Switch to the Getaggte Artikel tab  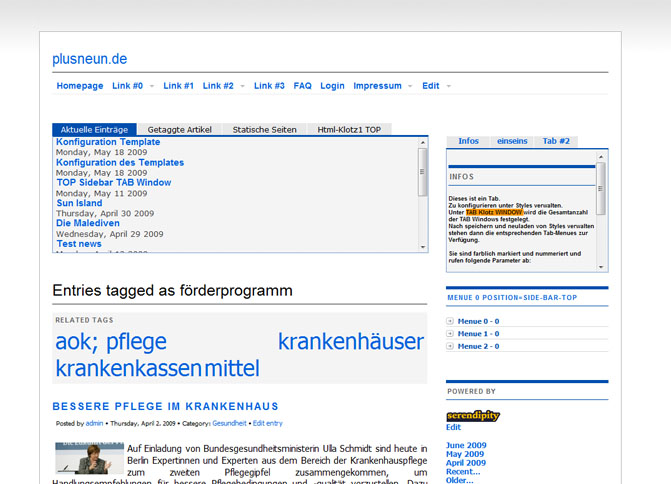(179, 130)
